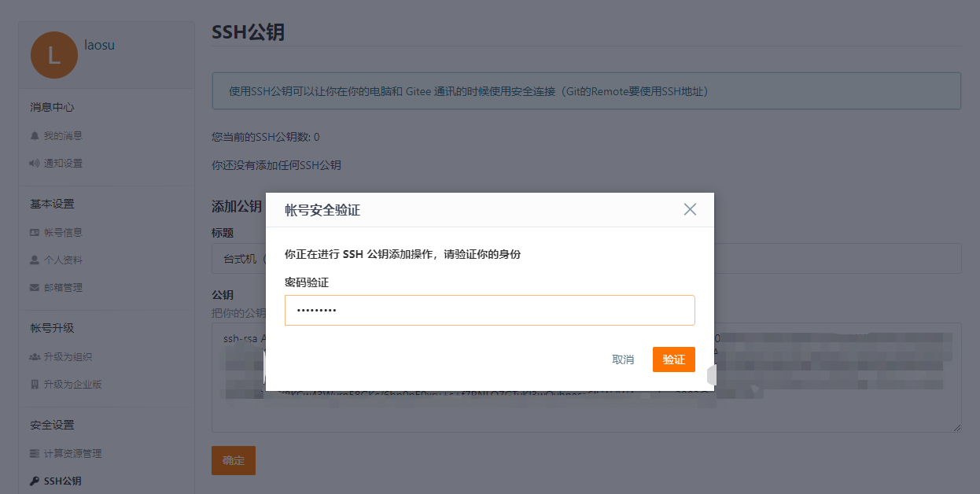Close the 帐号安全验证 dialog with the X icon

coord(690,209)
